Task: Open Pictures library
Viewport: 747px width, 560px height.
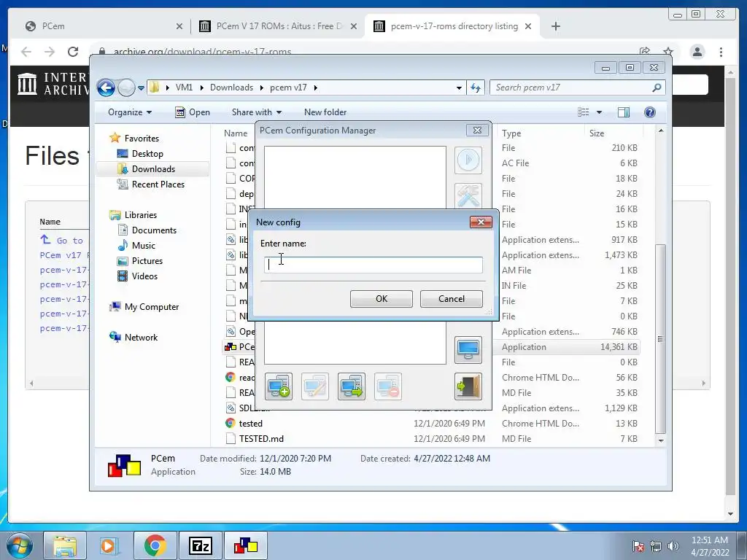Action: coord(147,260)
